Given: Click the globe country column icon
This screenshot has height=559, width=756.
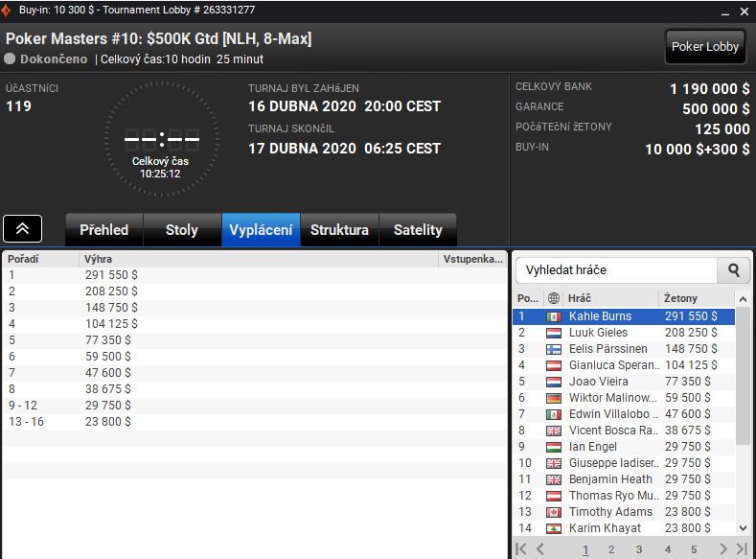Looking at the screenshot, I should tap(554, 298).
